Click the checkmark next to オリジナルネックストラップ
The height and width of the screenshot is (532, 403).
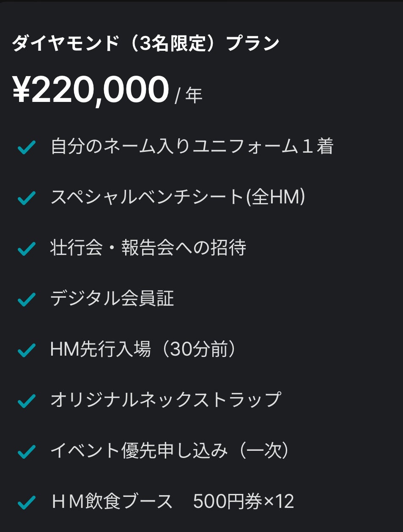pyautogui.click(x=26, y=401)
